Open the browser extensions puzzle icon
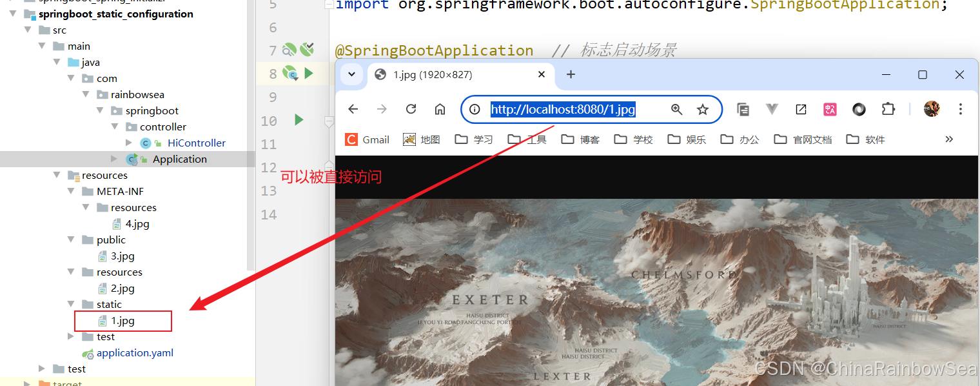This screenshot has width=980, height=386. [x=888, y=109]
